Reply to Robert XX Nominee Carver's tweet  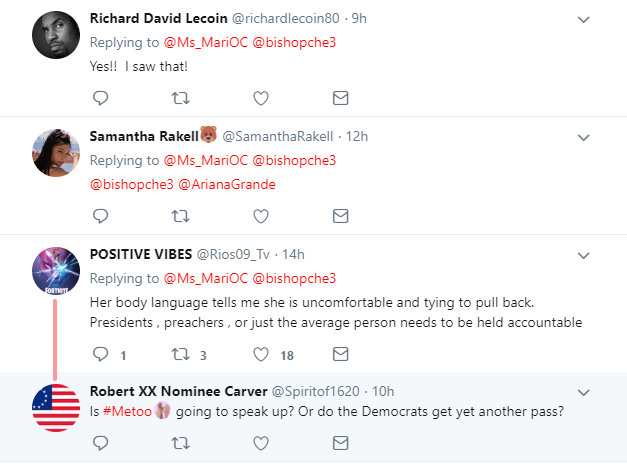(100, 442)
